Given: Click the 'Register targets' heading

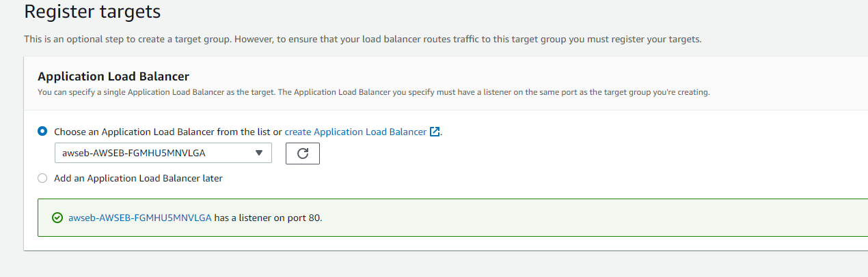Looking at the screenshot, I should [x=92, y=12].
